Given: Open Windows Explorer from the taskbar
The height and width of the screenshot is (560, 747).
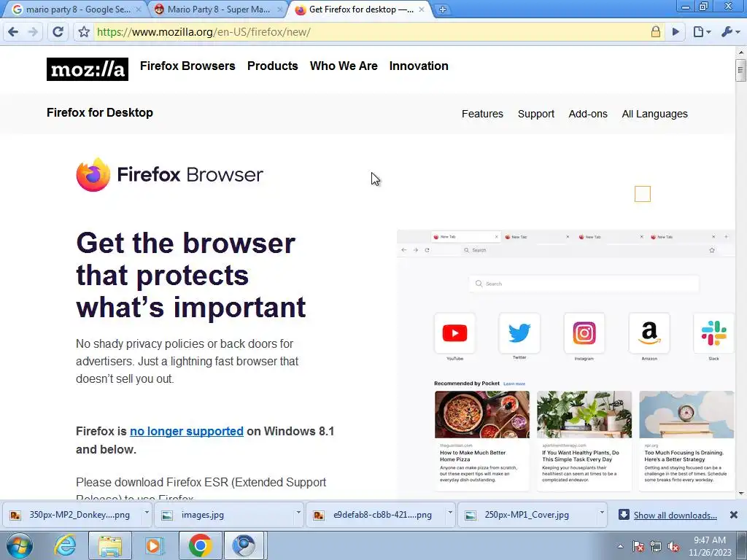Looking at the screenshot, I should point(110,545).
